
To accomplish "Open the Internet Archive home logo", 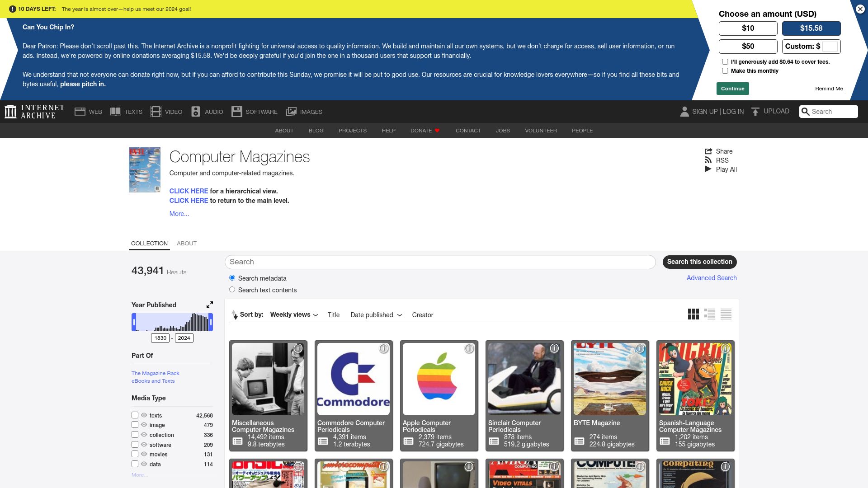I will pyautogui.click(x=34, y=112).
